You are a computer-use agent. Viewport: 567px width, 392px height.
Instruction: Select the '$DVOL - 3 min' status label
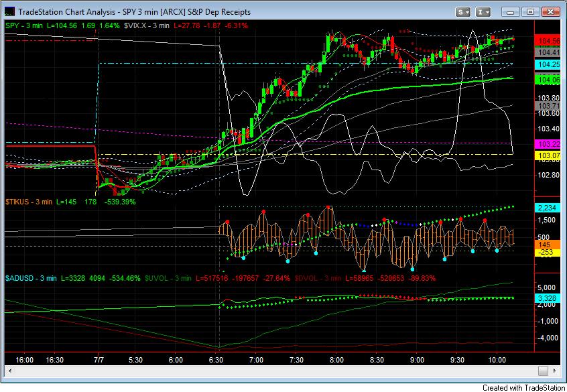[x=318, y=278]
